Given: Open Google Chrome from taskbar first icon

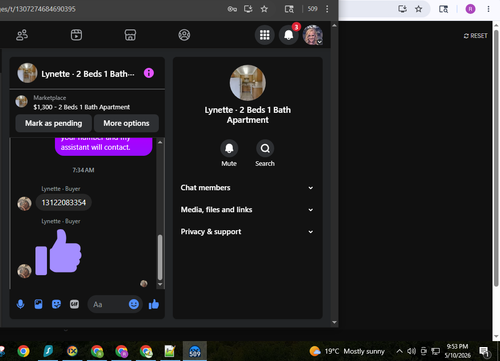Looking at the screenshot, I should [23, 351].
